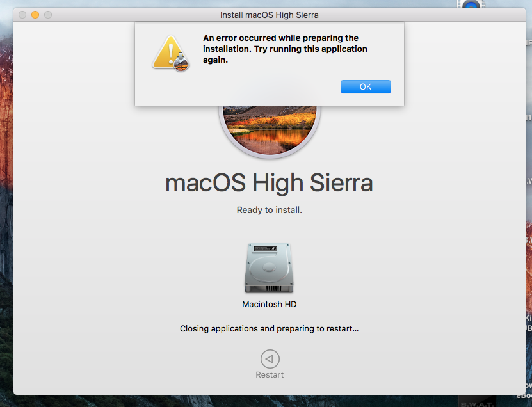Click the 'macOS High Sierra' heading
Image resolution: width=532 pixels, height=407 pixels.
(269, 183)
